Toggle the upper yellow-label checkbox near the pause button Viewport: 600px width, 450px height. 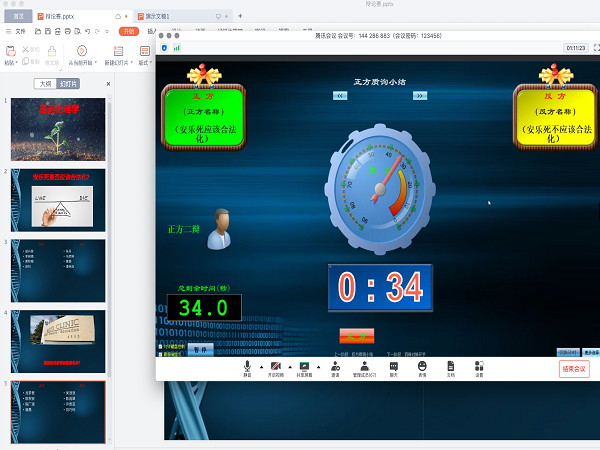point(160,347)
